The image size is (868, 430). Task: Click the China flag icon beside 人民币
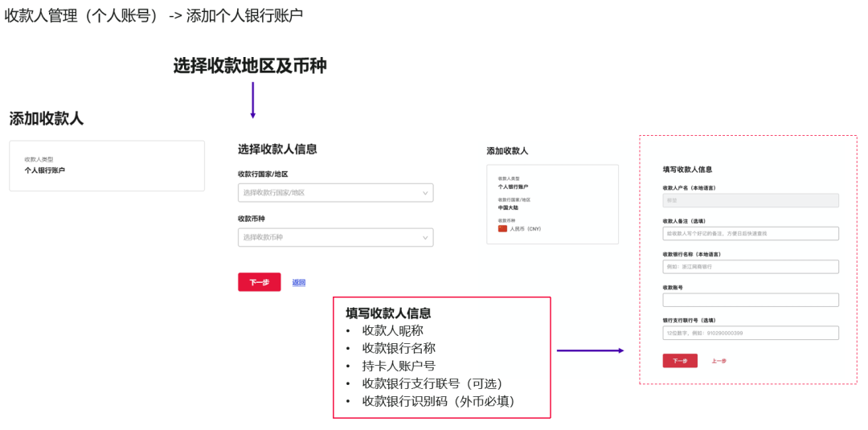click(502, 228)
